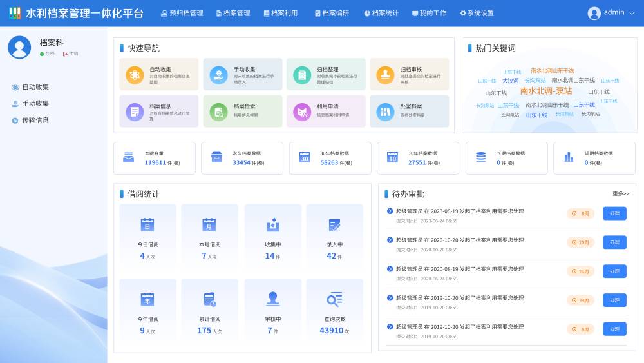Click the 30年档案数据 calendar icon
This screenshot has height=363, width=644.
(x=305, y=157)
